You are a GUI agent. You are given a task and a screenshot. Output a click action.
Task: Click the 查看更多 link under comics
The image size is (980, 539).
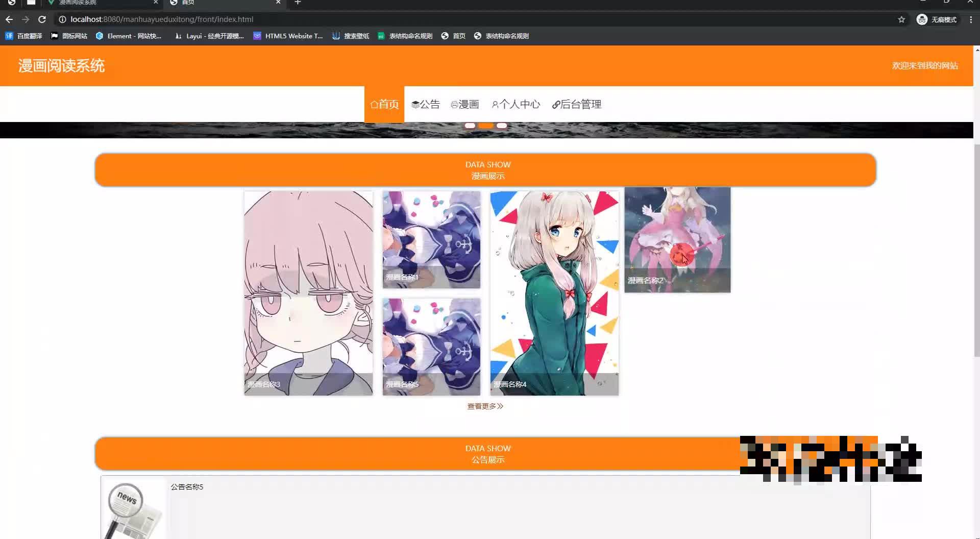point(485,406)
